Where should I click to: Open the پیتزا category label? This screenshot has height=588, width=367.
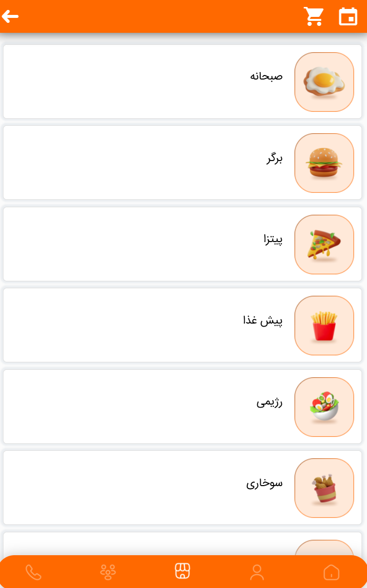point(273,240)
